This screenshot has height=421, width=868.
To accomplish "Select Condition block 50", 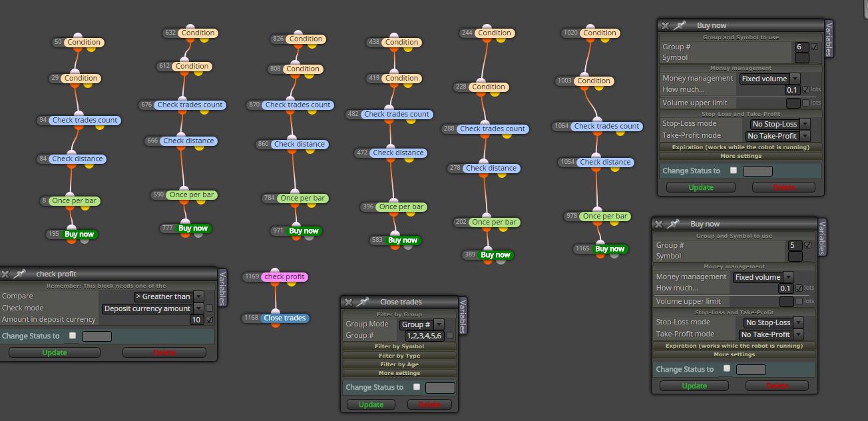I will pyautogui.click(x=83, y=42).
